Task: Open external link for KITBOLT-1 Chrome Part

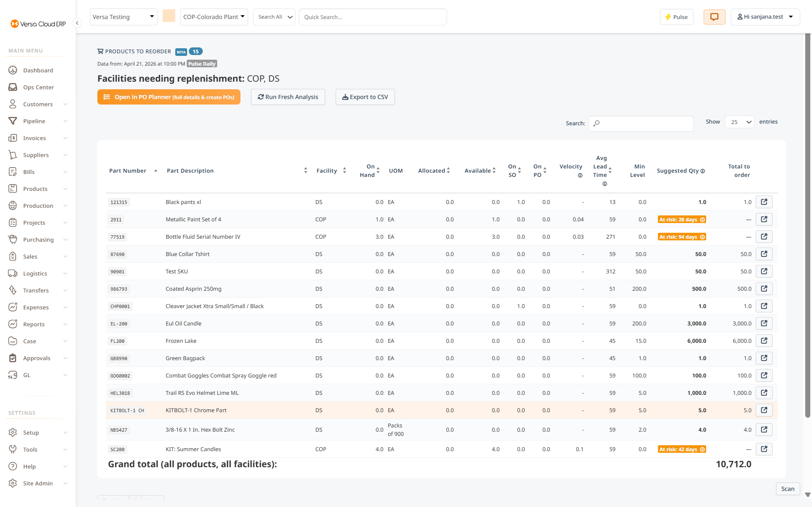Action: (764, 410)
